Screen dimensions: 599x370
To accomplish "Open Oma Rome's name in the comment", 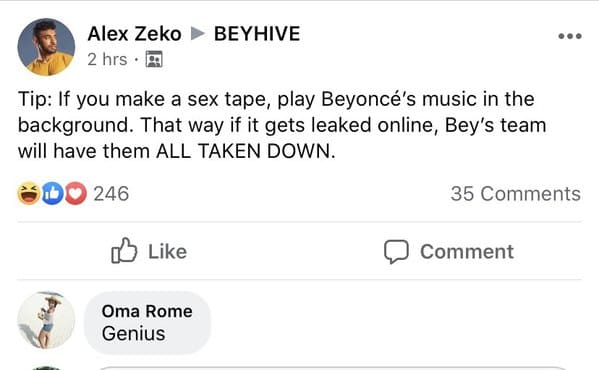I will point(147,311).
